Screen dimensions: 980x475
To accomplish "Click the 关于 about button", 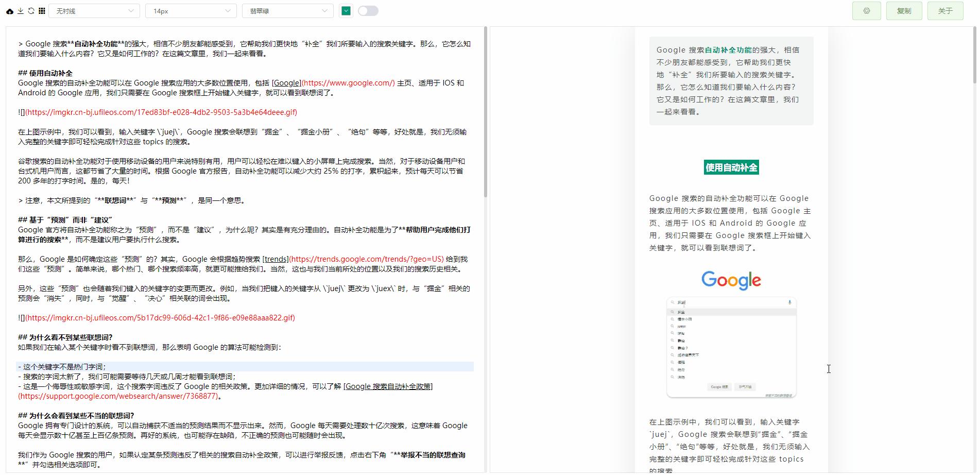I will coord(945,10).
